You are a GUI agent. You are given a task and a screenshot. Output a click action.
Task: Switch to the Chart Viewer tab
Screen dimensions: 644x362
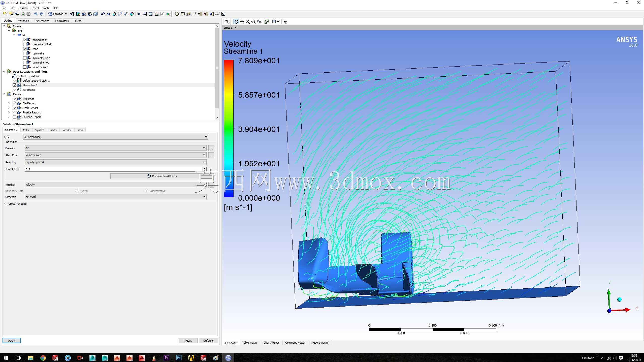271,343
